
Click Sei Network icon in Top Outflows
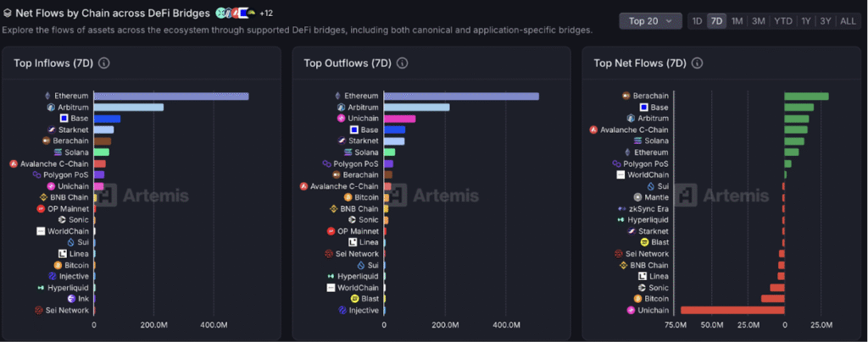329,254
